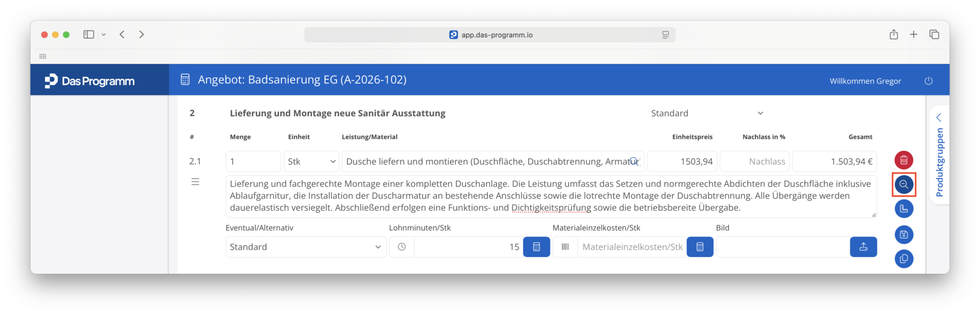Viewport: 980px width, 314px height.
Task: Click the Menge quantity field
Action: pos(253,162)
